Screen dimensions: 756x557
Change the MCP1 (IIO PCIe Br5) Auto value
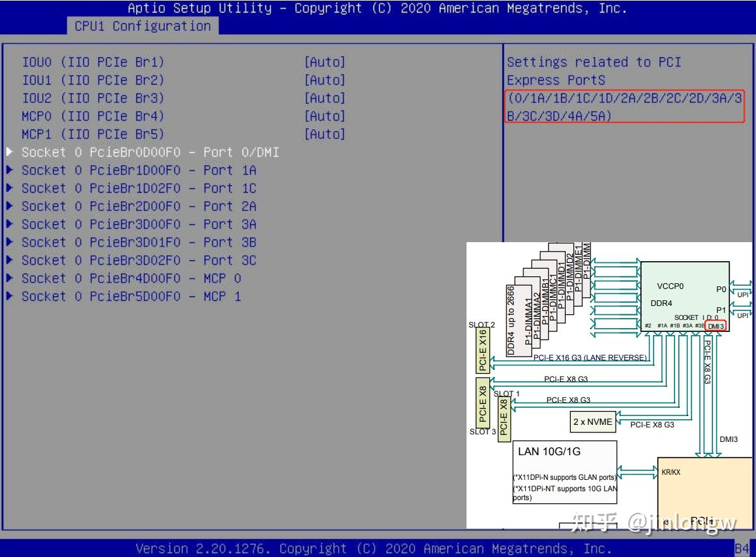tap(325, 134)
